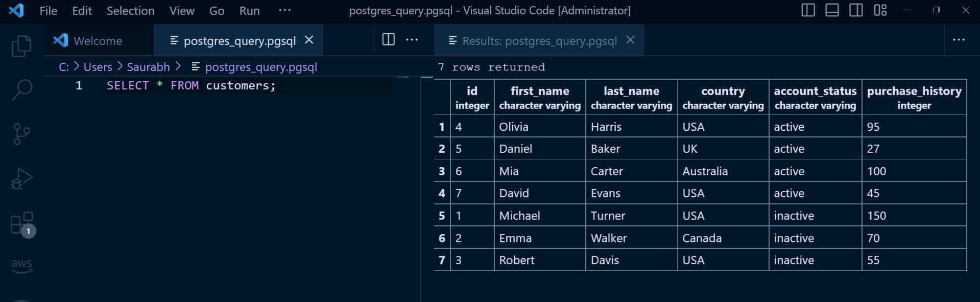Toggle the primary sidebar visibility
The width and height of the screenshot is (980, 302).
[x=807, y=10]
